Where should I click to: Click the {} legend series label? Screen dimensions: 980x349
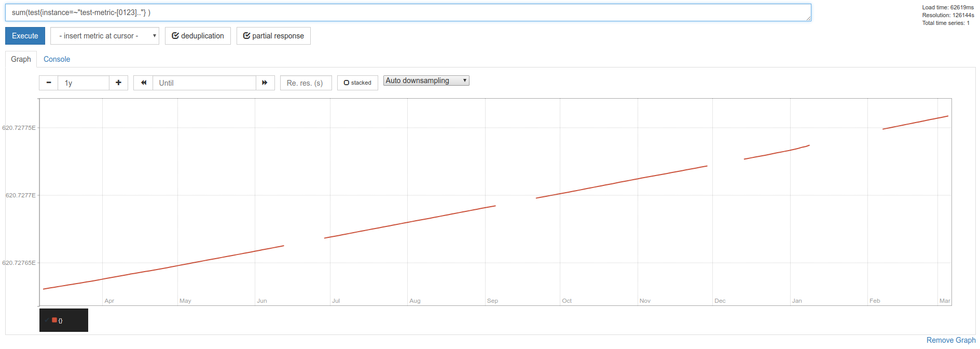61,320
